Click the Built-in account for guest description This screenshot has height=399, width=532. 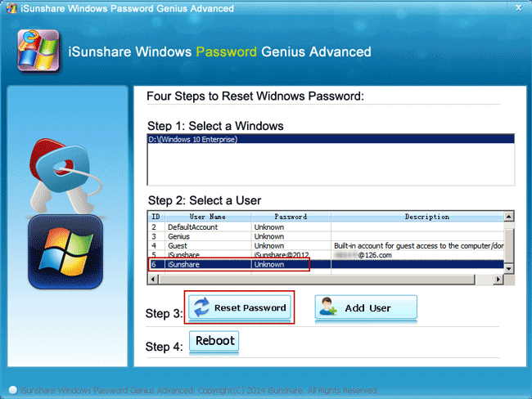coord(418,246)
